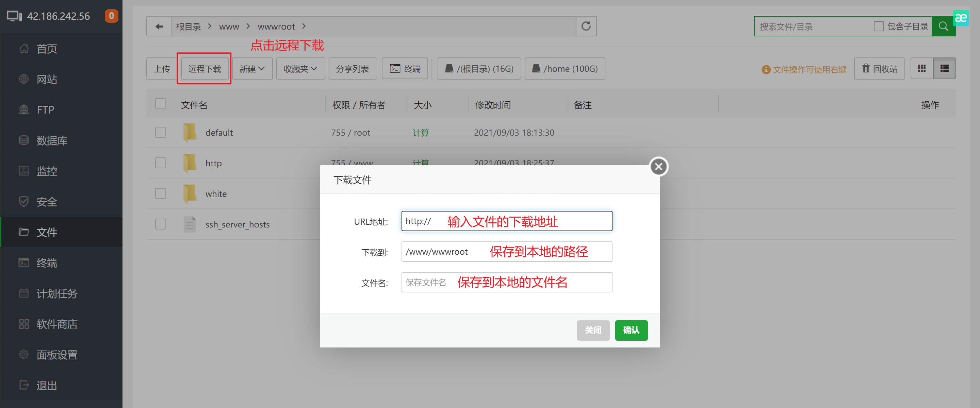
Task: Go to 数据库 sidebar menu
Action: (52, 140)
